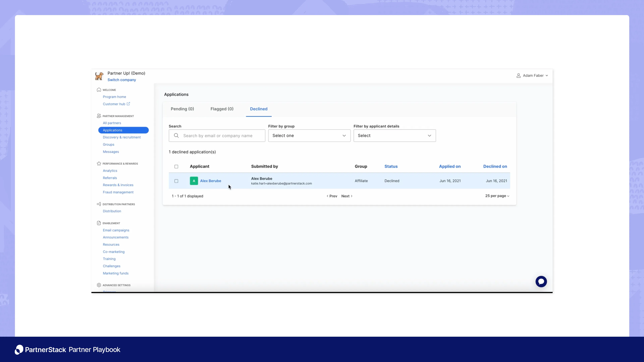The width and height of the screenshot is (644, 362).
Task: Check the Alex Berube row checkbox
Action: (176, 181)
